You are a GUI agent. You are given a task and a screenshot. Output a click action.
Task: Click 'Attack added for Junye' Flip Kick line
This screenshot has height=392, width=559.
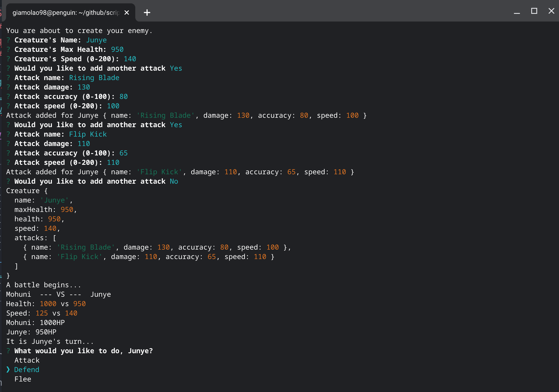(x=180, y=172)
